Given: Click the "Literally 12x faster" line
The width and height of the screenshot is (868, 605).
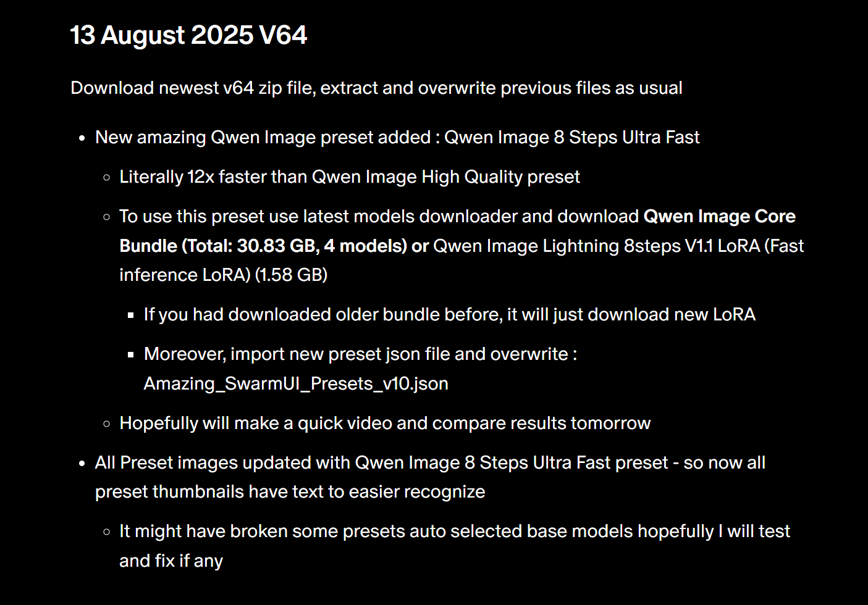Looking at the screenshot, I should point(349,177).
